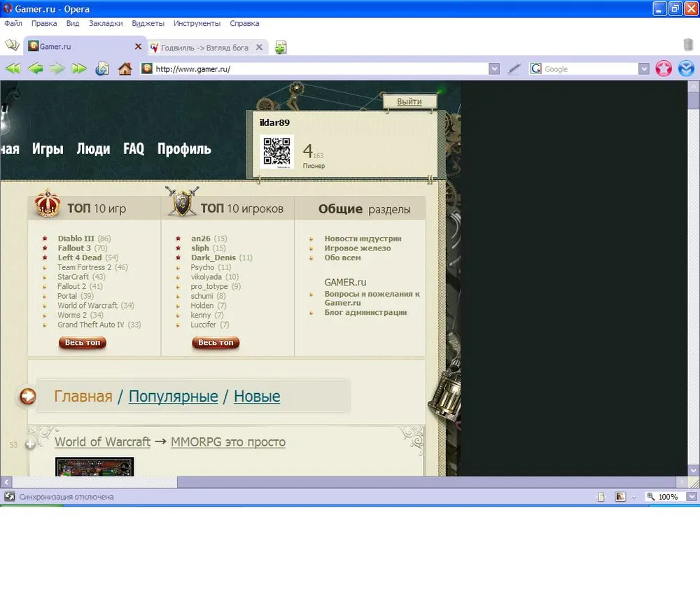
Task: Open a new tab with the plus icon
Action: (281, 48)
